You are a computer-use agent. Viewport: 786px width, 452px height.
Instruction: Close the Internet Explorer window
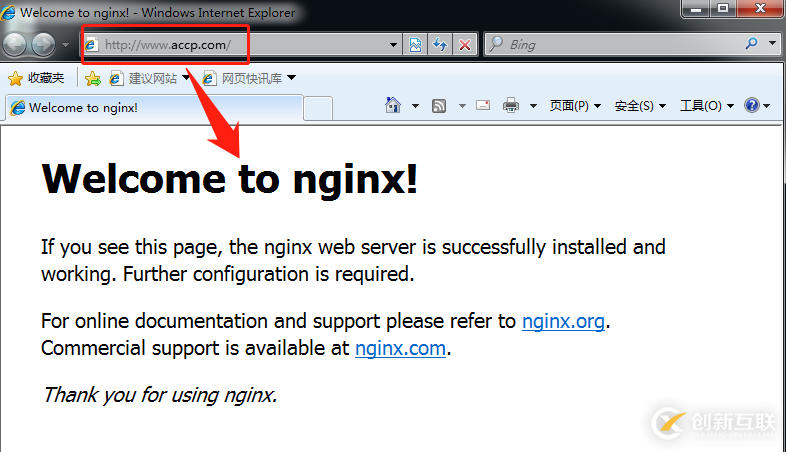760,9
